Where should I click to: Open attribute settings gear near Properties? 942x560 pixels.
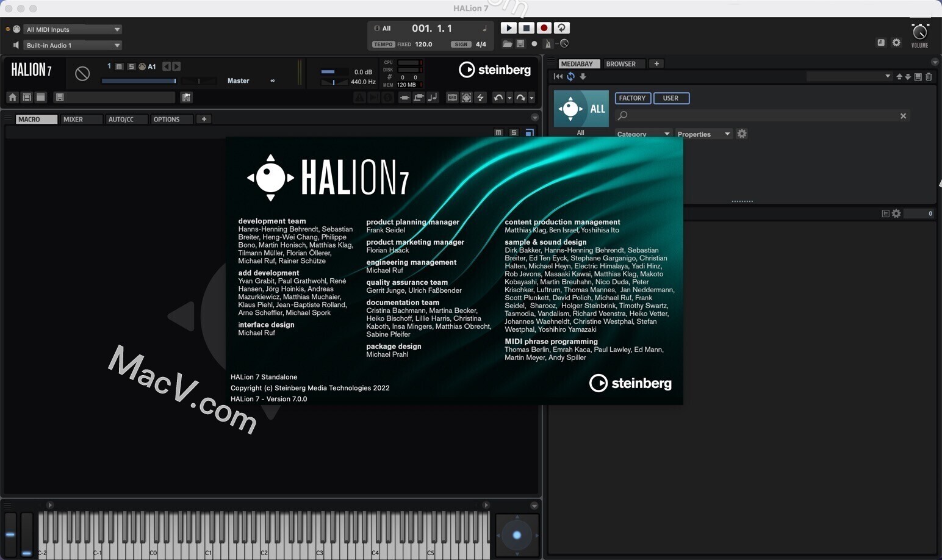[x=742, y=134]
